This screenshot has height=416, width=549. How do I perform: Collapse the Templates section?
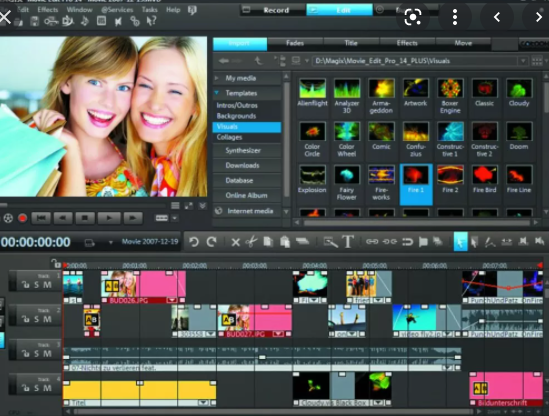217,93
